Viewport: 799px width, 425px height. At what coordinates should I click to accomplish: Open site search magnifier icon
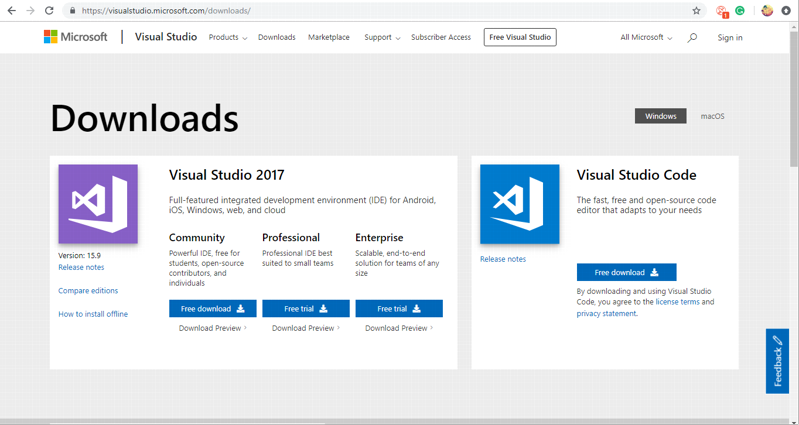pyautogui.click(x=692, y=37)
